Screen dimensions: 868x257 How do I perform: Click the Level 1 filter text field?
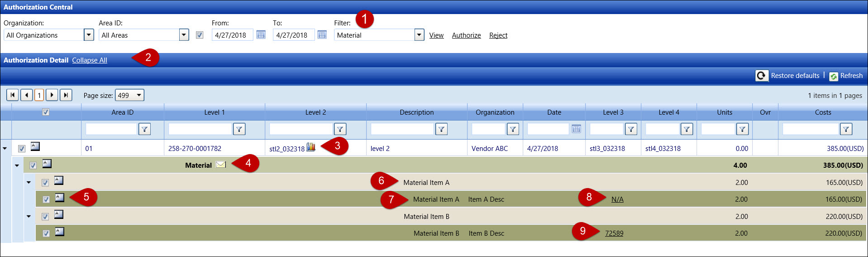(x=200, y=129)
